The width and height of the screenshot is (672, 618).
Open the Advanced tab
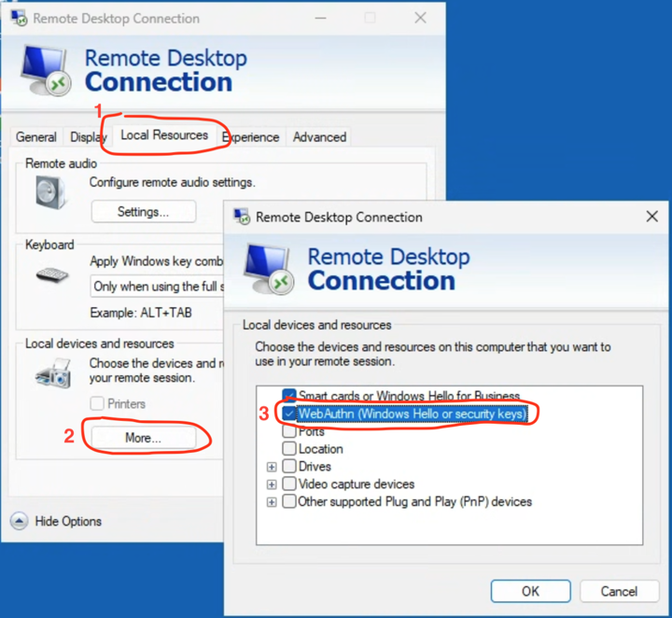[320, 137]
